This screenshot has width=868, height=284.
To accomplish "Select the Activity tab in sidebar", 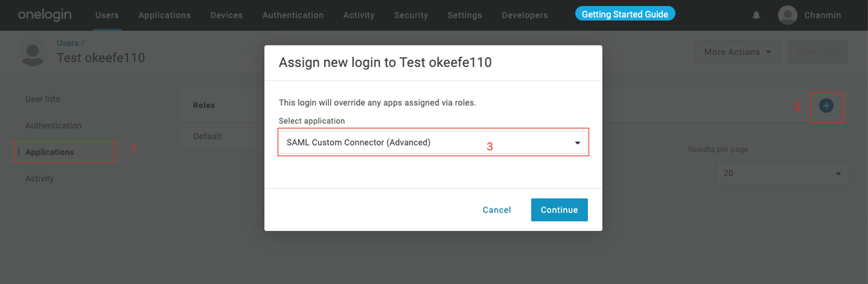I will [x=39, y=179].
